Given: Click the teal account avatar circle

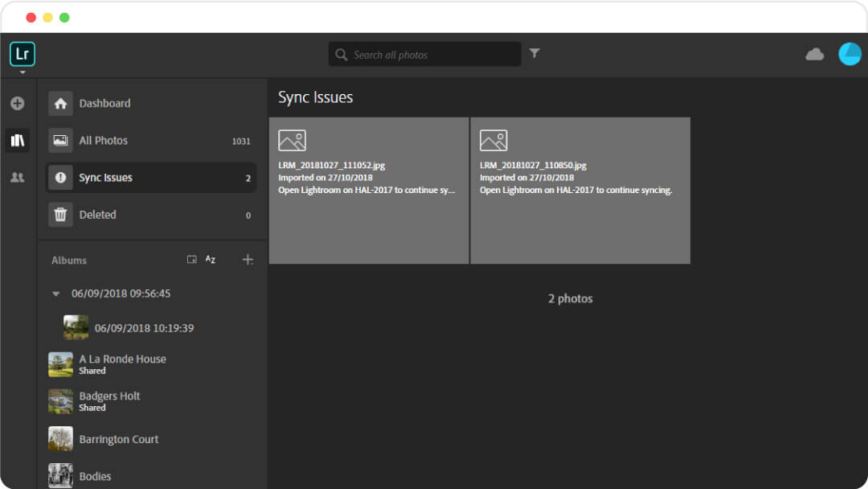Looking at the screenshot, I should tap(850, 54).
